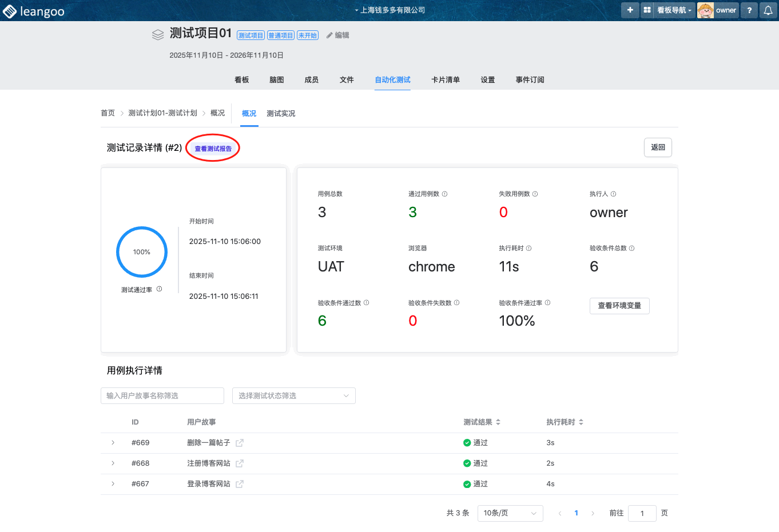
Task: Open the notification bell
Action: (768, 10)
